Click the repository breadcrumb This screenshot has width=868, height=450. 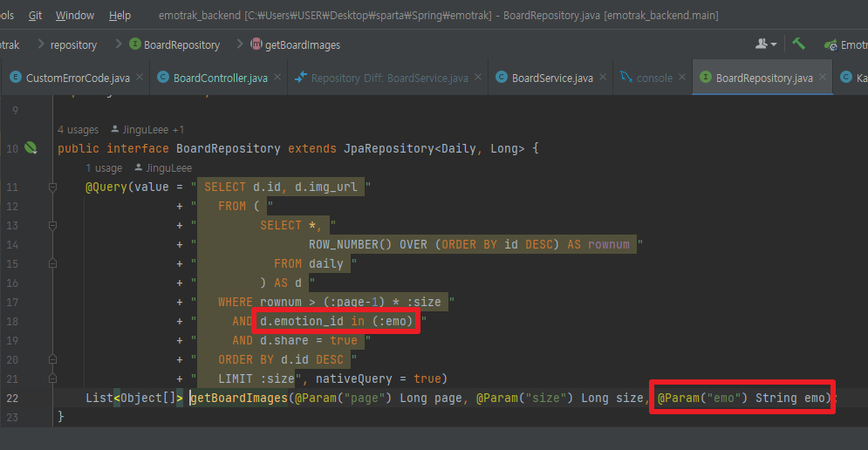click(x=73, y=44)
